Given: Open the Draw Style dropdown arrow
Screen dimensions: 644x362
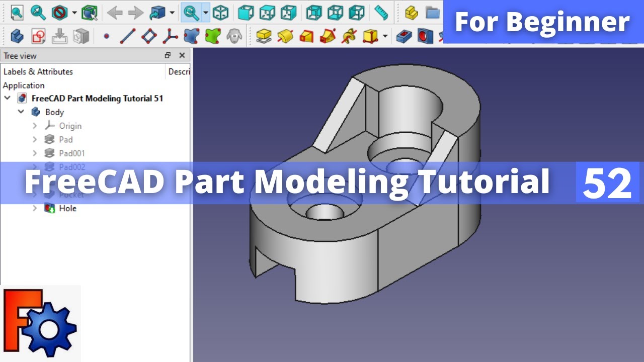Looking at the screenshot, I should click(x=74, y=13).
